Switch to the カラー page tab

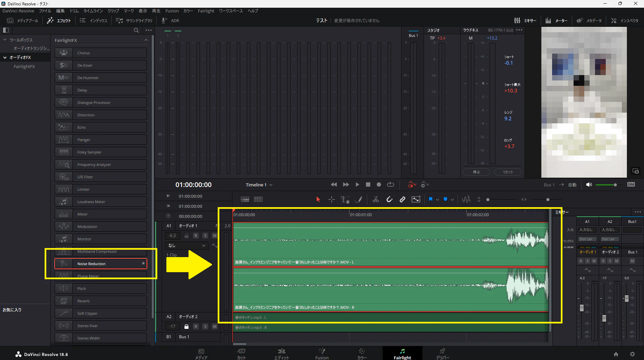362,354
